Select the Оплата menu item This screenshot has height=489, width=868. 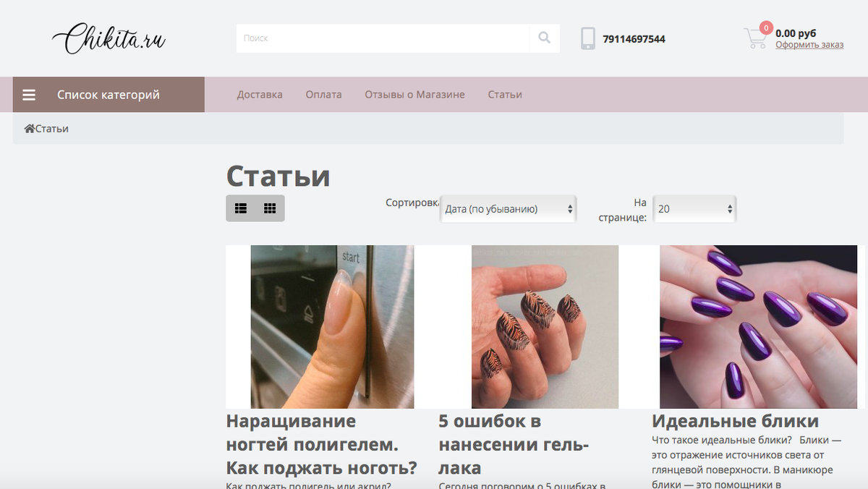[323, 94]
